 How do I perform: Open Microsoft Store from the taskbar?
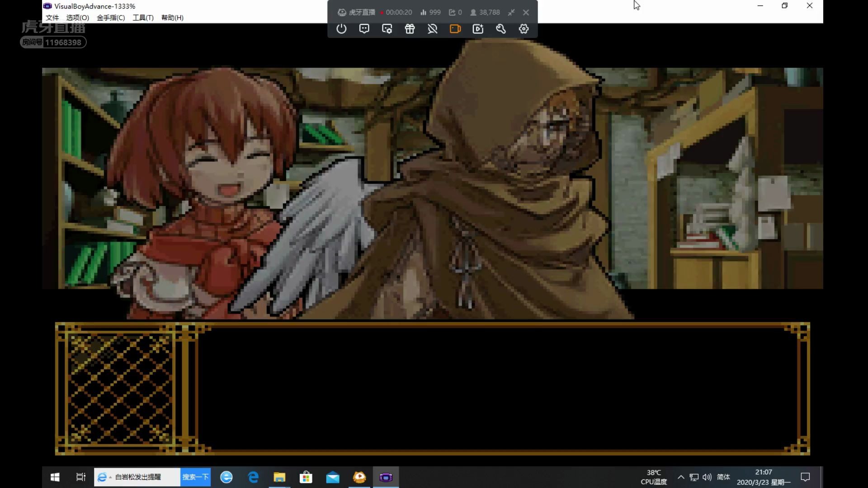tap(306, 477)
